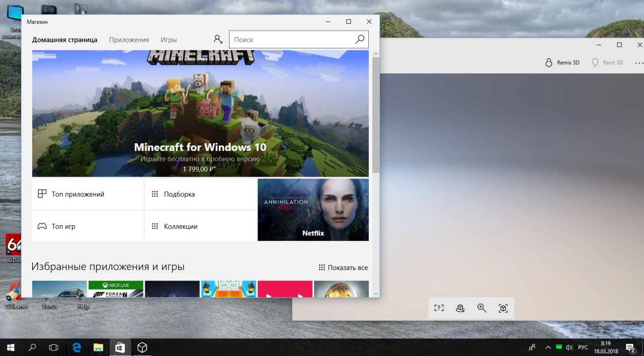Open Task View from the taskbar

pyautogui.click(x=54, y=347)
